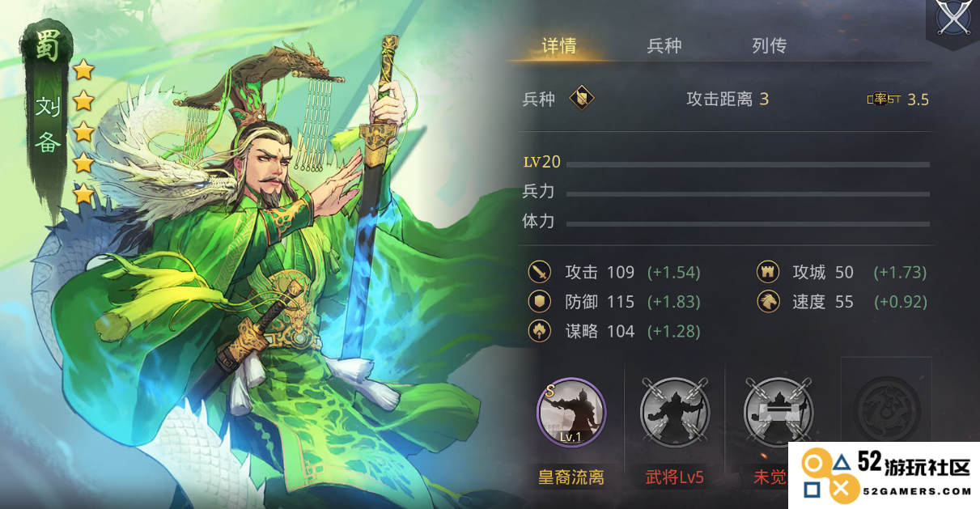Image resolution: width=980 pixels, height=509 pixels.
Task: Tap the 蜀 faction banner
Action: pyautogui.click(x=48, y=49)
